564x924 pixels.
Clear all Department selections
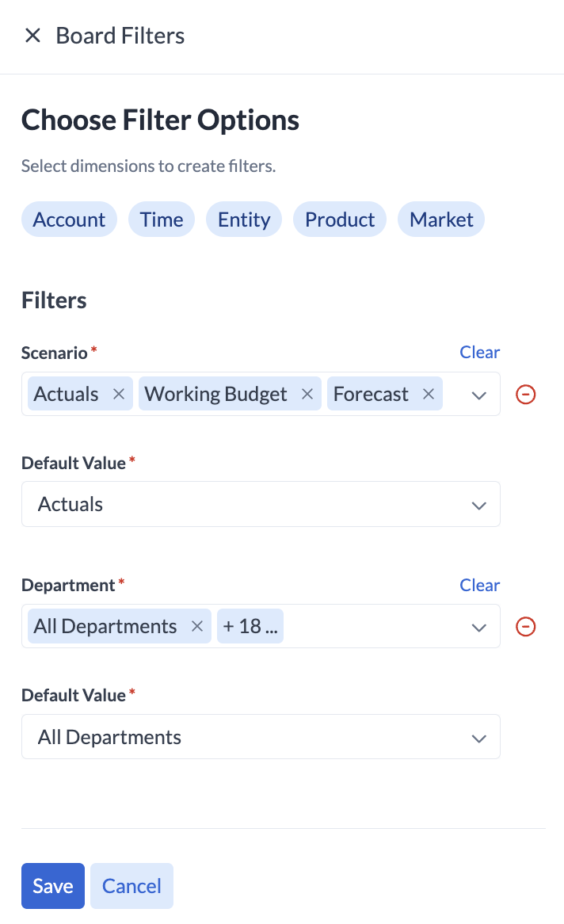tap(479, 586)
